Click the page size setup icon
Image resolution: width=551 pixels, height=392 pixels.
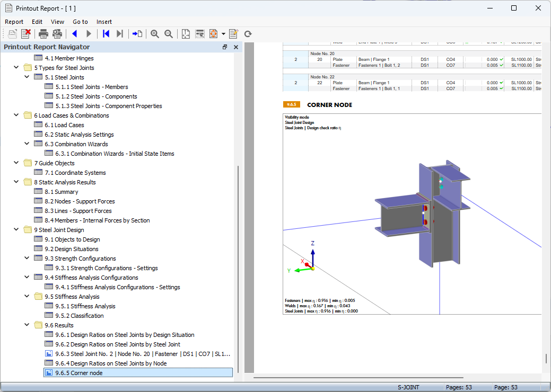pyautogui.click(x=186, y=34)
